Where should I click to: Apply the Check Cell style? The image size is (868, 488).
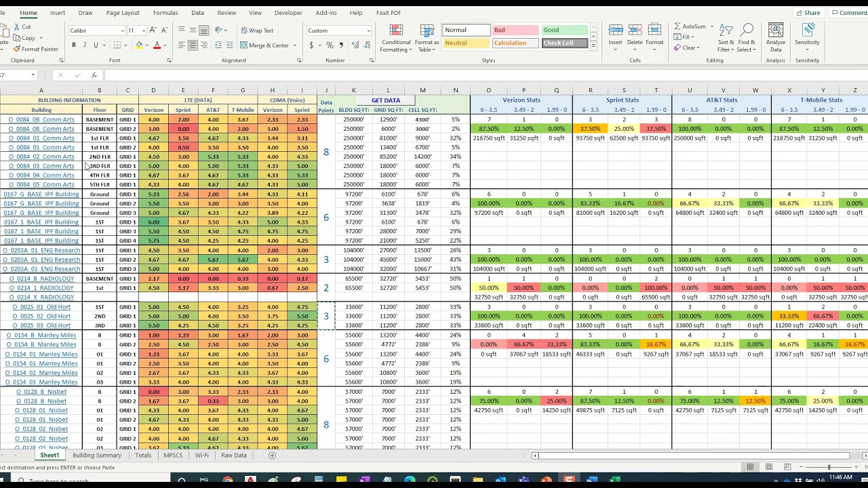564,43
